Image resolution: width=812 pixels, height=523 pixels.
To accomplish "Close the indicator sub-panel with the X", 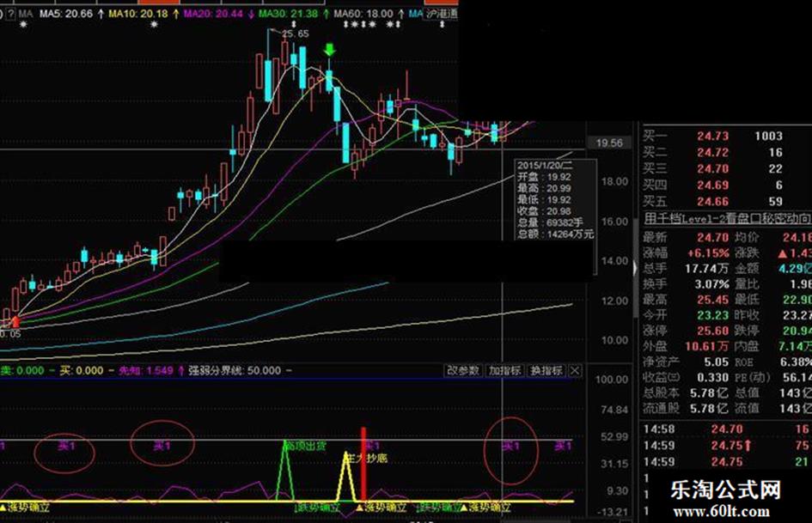I will pyautogui.click(x=575, y=371).
